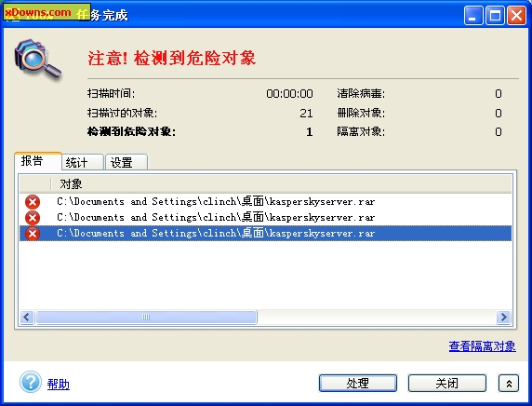
Task: Collapse details with the double-chevron button
Action: (508, 384)
